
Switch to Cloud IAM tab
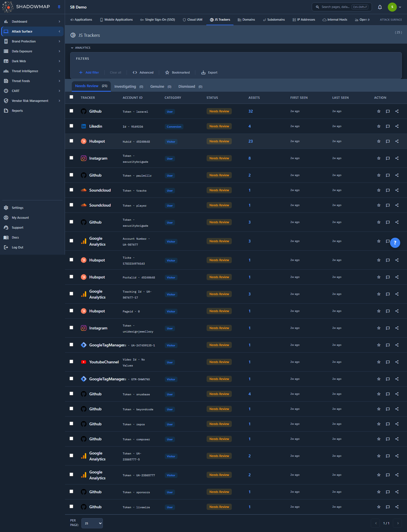click(x=192, y=20)
